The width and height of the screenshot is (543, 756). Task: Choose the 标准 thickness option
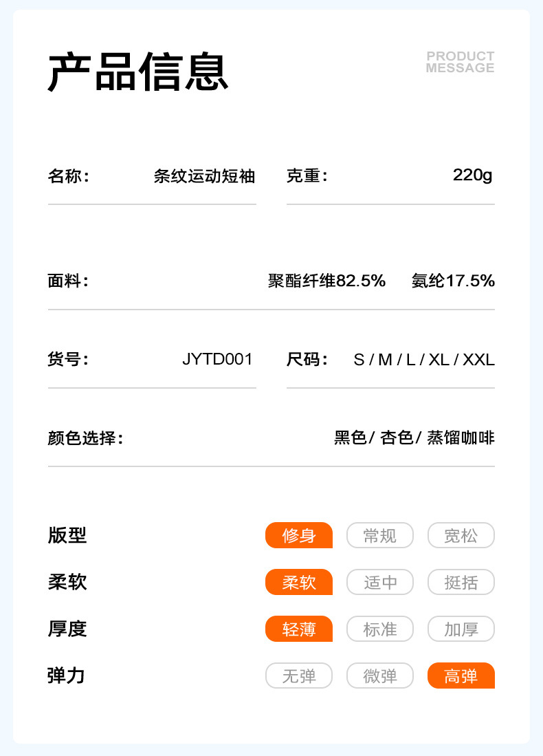(x=380, y=629)
